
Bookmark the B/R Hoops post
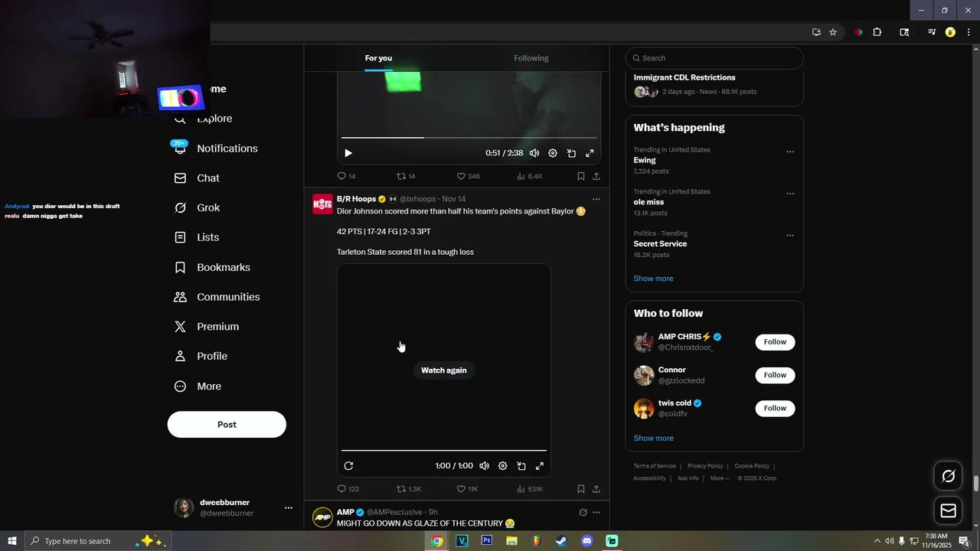click(581, 489)
